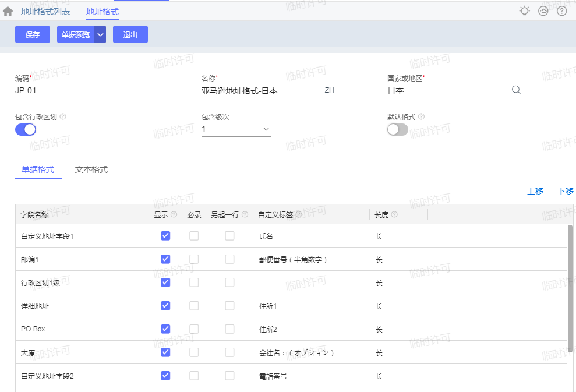576x392 pixels.
Task: Check 另起一行 for 大厦 row
Action: [229, 352]
